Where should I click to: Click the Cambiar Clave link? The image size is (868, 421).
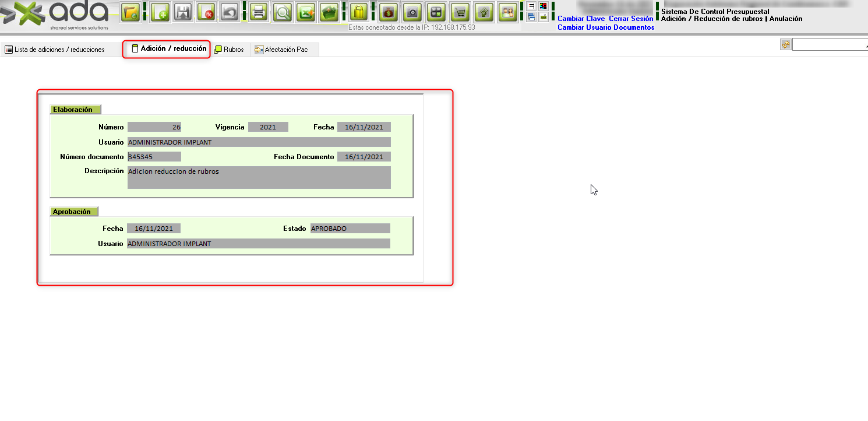click(x=581, y=19)
